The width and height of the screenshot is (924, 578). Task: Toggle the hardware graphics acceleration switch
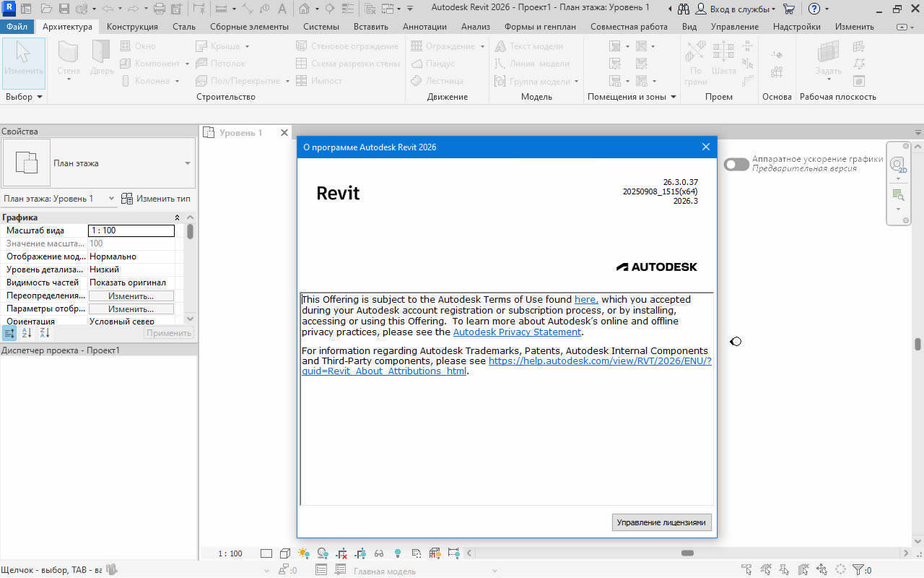736,165
